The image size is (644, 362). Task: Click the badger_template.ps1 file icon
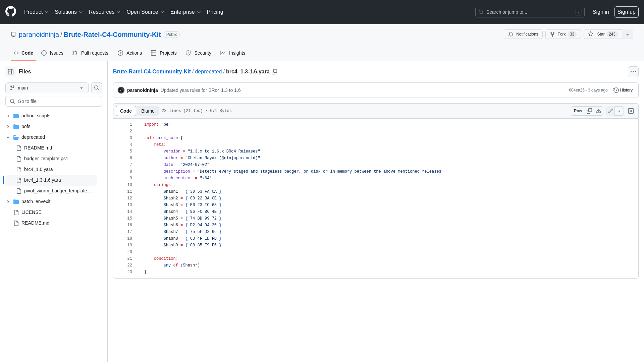click(19, 159)
